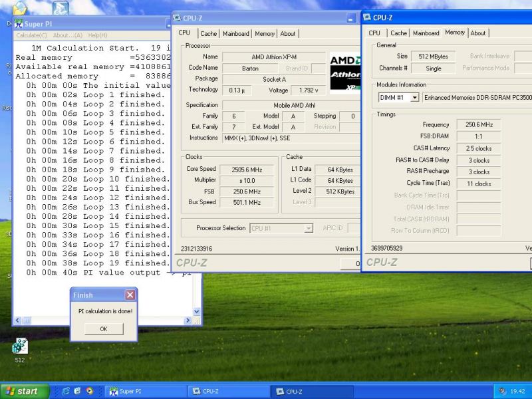Click the Package value Socket A
This screenshot has height=399, width=532.
274,79
